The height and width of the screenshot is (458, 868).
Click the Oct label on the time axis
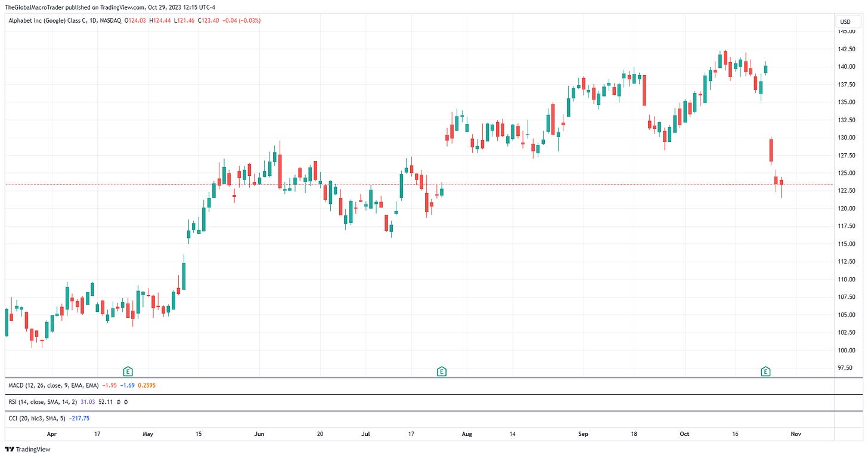(684, 434)
